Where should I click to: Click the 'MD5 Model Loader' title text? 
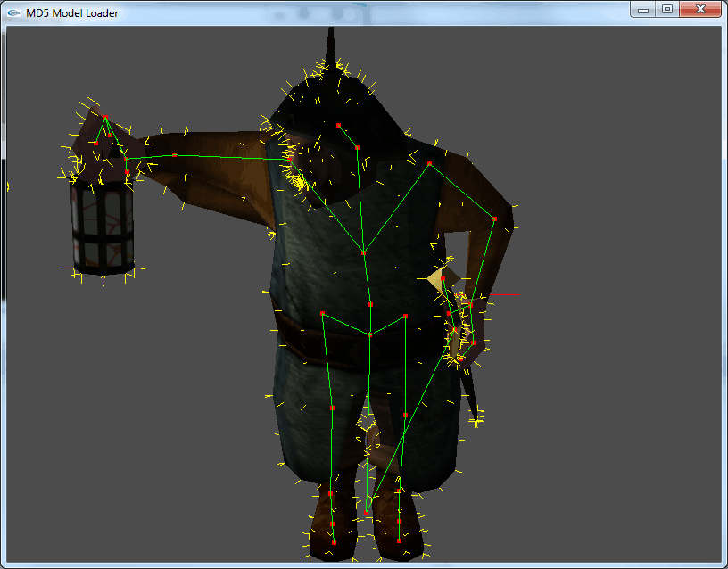click(x=72, y=13)
